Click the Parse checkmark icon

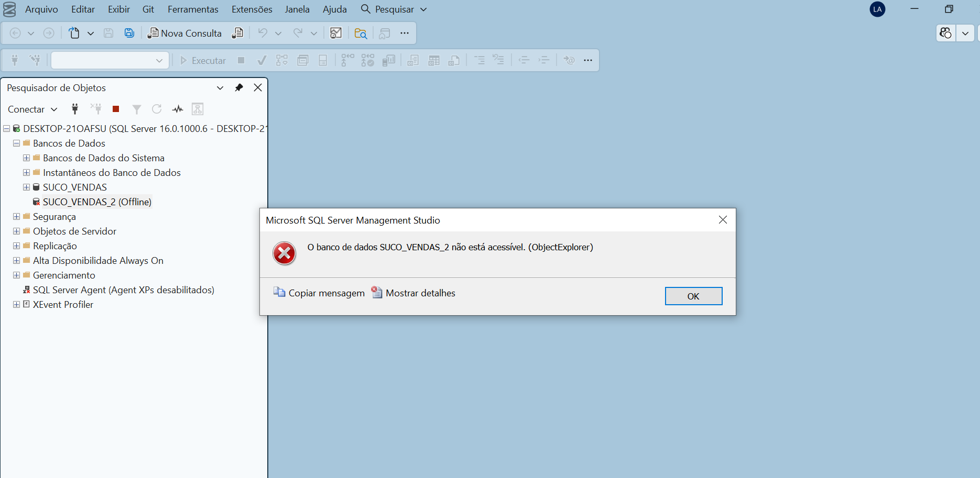(x=262, y=60)
